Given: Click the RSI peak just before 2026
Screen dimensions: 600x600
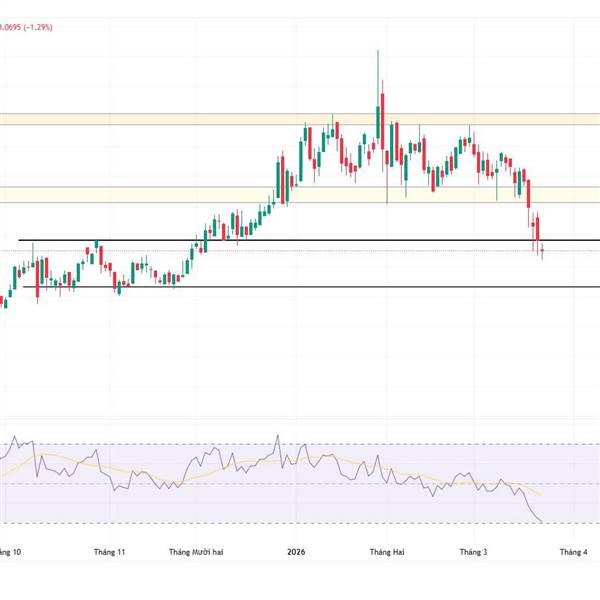Looking at the screenshot, I should click(x=277, y=435).
